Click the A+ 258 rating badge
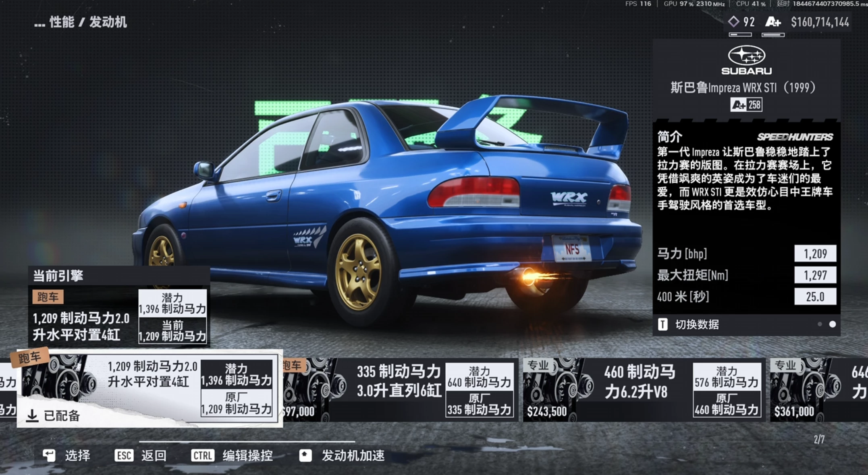The image size is (868, 475). pos(746,105)
